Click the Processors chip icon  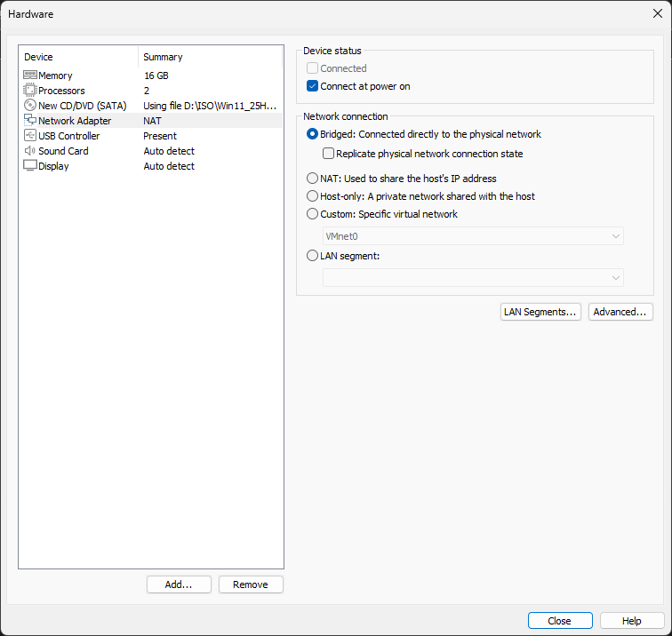click(30, 91)
